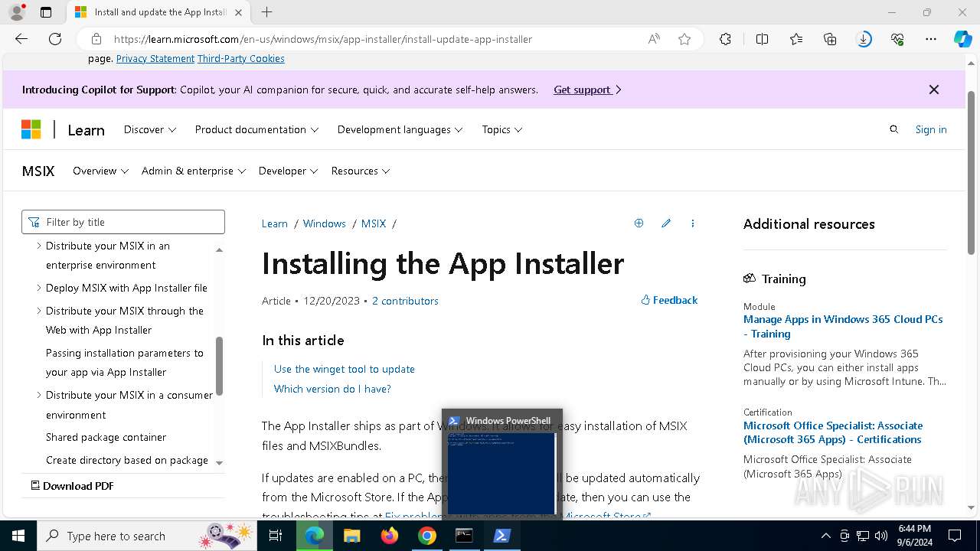Click the browser address bar URL

click(323, 39)
